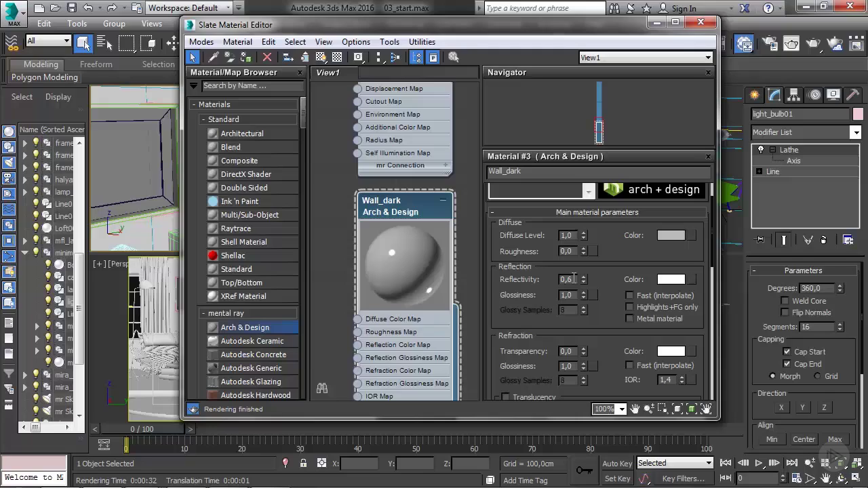Enable Metal material checkbox
Viewport: 868px width, 488px height.
(629, 319)
